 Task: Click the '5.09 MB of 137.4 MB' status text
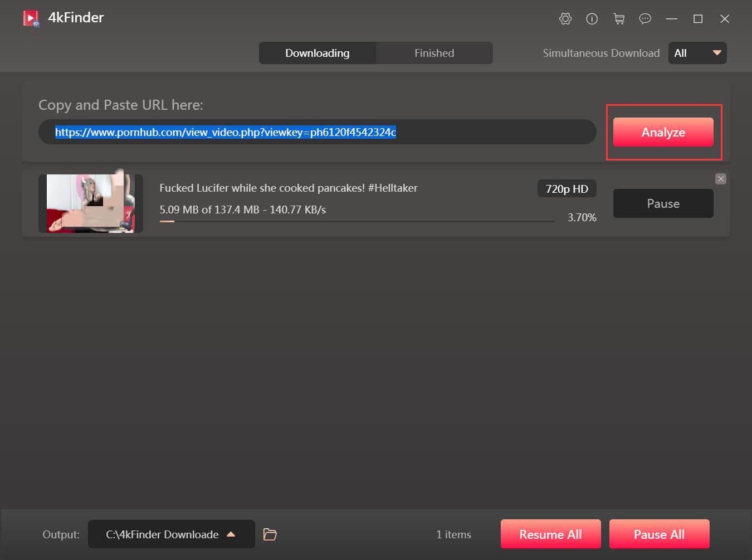coord(209,210)
